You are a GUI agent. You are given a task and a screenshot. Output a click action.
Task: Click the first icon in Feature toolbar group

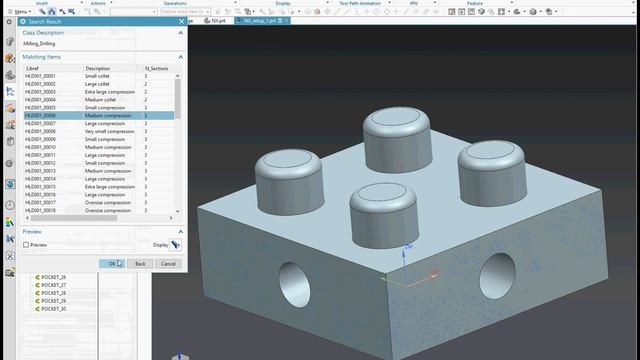451,12
